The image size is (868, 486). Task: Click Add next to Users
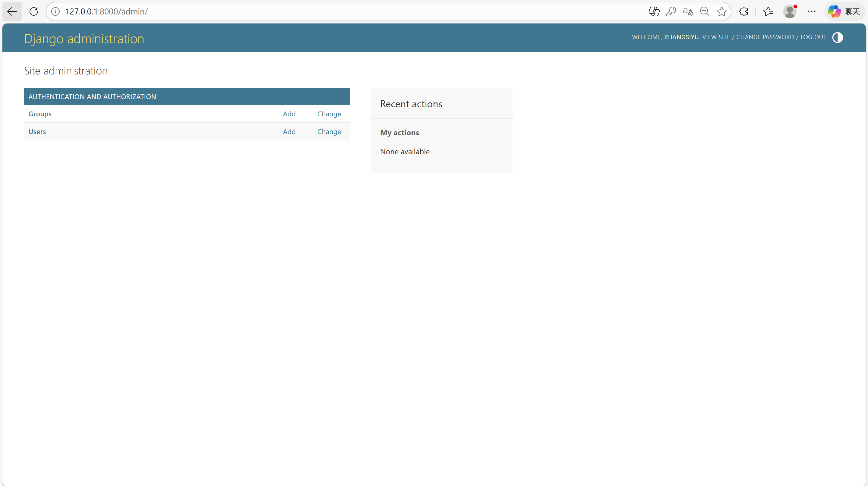click(289, 132)
